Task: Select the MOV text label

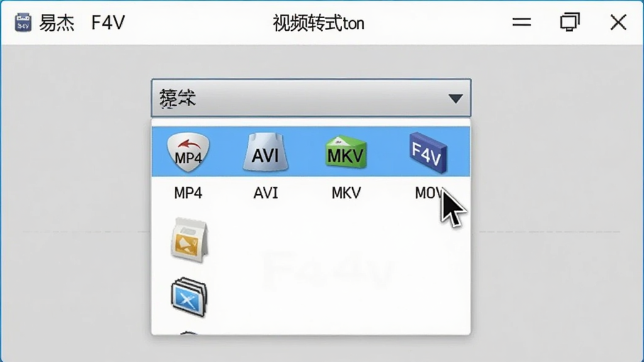Action: [x=429, y=192]
